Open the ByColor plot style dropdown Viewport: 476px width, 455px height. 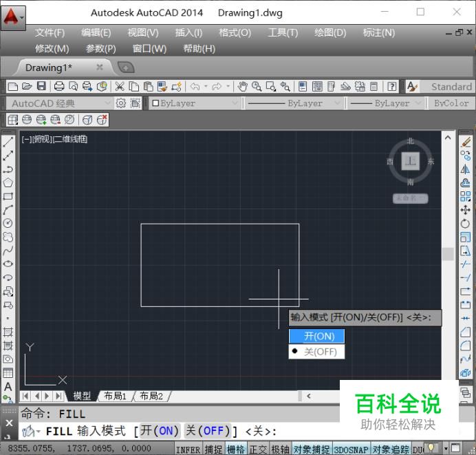(452, 103)
